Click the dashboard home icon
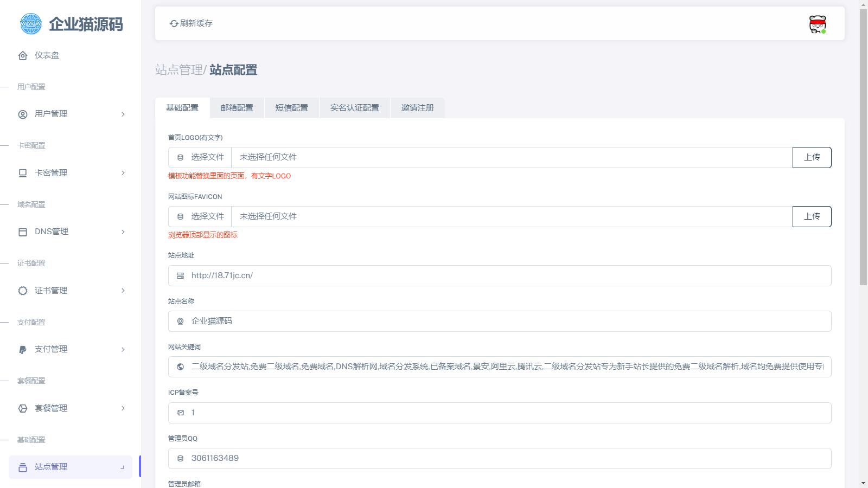 [x=23, y=55]
